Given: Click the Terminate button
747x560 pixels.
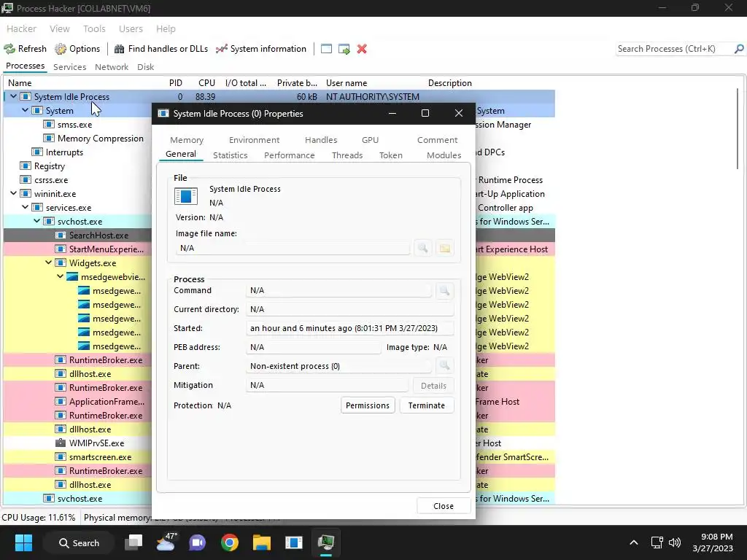Looking at the screenshot, I should 426,405.
